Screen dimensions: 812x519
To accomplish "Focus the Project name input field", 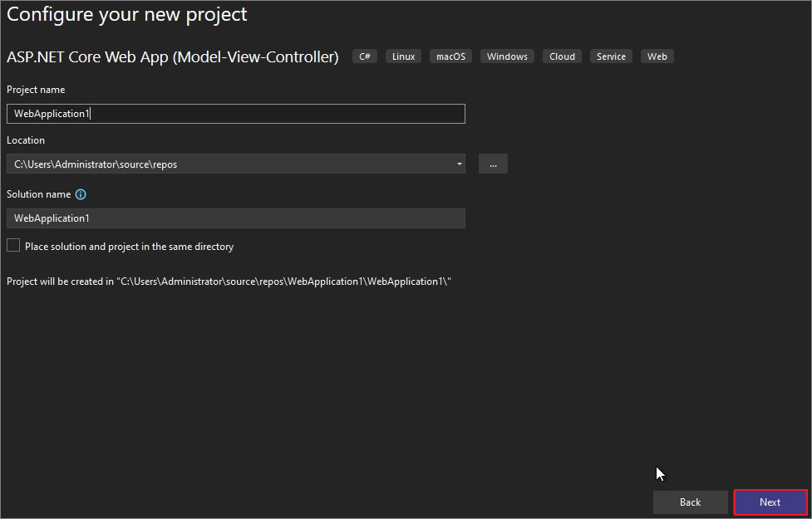I will 236,114.
